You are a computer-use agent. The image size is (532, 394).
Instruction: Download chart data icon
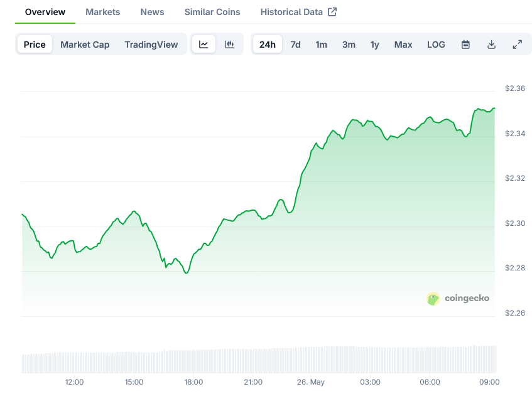pos(491,45)
